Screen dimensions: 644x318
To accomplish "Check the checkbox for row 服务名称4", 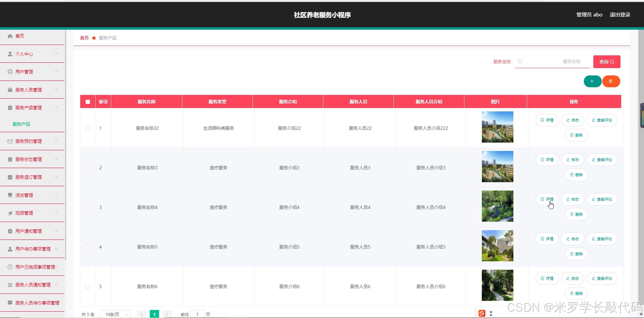I will click(88, 207).
